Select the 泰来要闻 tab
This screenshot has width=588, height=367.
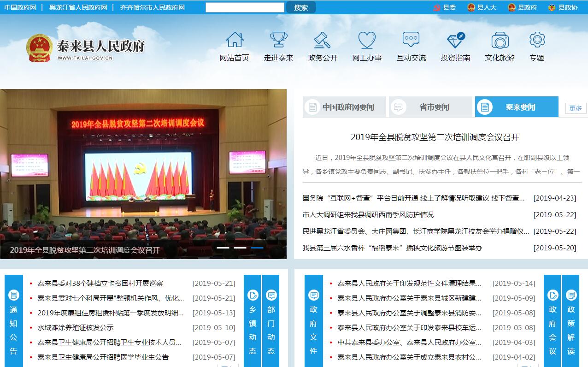517,107
